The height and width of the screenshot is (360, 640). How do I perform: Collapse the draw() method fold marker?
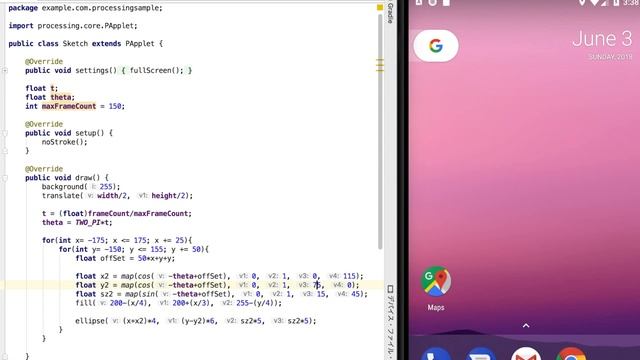(x=5, y=178)
